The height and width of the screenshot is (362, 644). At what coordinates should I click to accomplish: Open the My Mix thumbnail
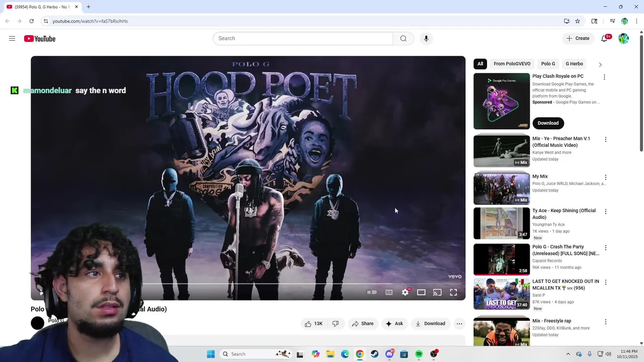[x=502, y=188]
